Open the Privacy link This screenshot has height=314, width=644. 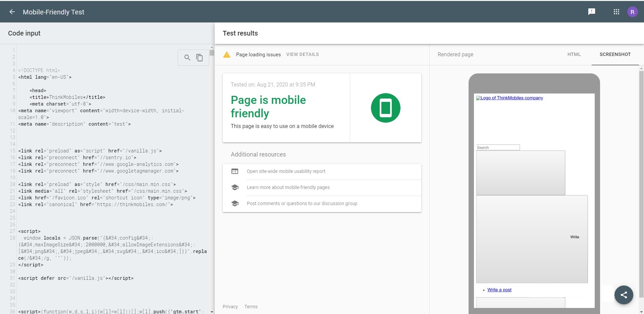230,307
